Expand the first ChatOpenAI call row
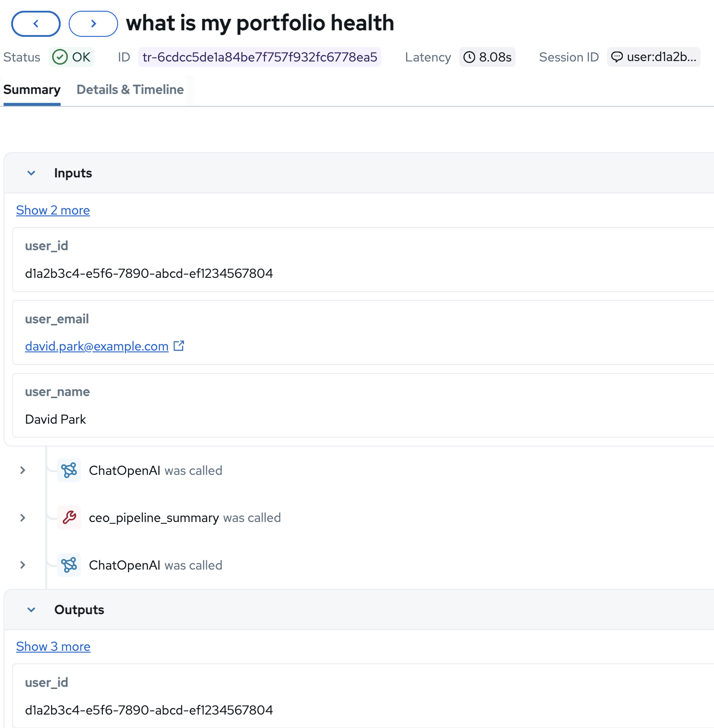714x728 pixels. (23, 470)
